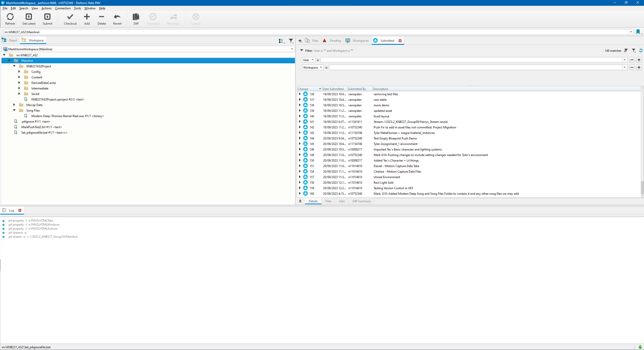Screen dimensions: 644x350
Task: Open the Files tab in the right pane
Action: click(312, 41)
